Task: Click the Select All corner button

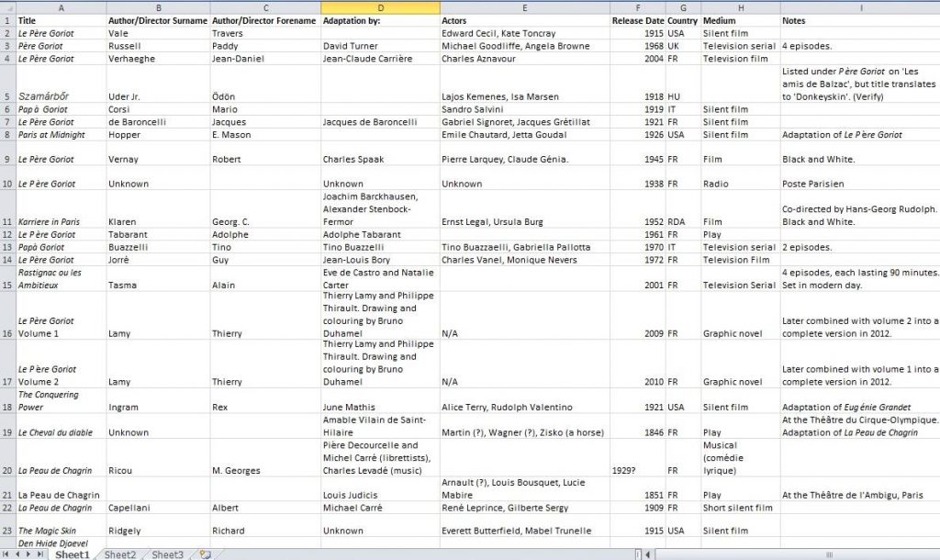Action: tap(7, 6)
